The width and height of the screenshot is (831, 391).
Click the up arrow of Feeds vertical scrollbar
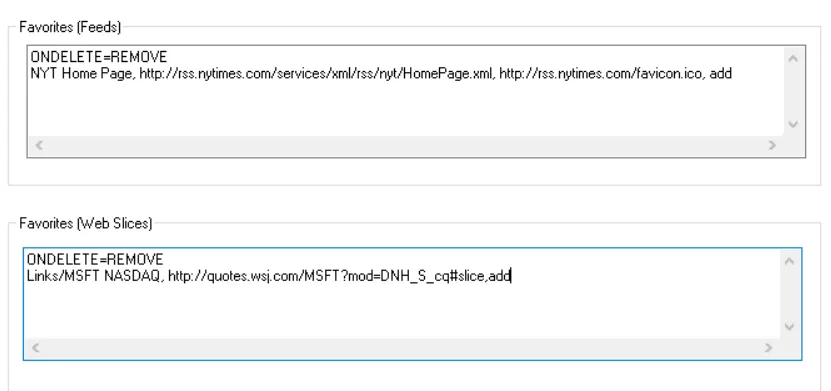(793, 58)
